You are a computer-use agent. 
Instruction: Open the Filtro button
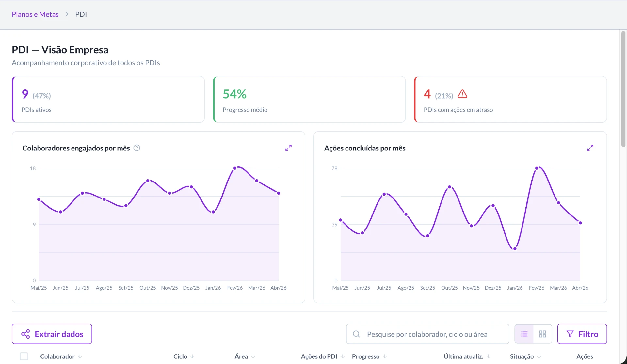pyautogui.click(x=582, y=334)
